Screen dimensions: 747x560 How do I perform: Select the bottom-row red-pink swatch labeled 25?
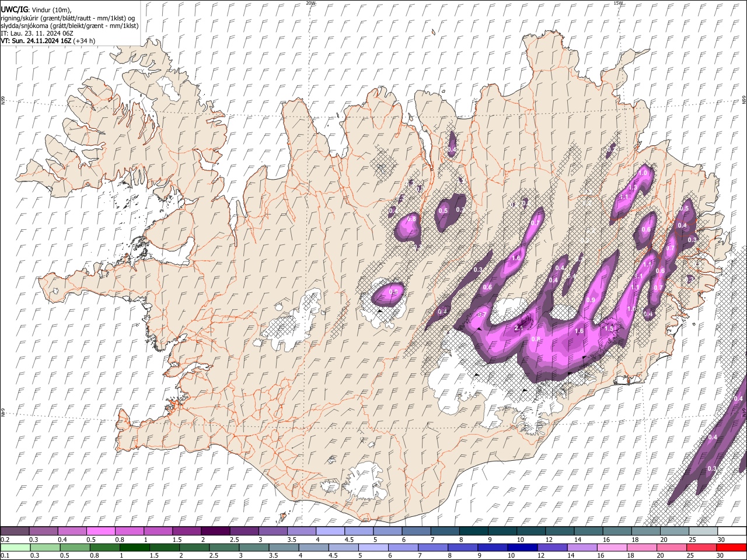[x=702, y=547]
